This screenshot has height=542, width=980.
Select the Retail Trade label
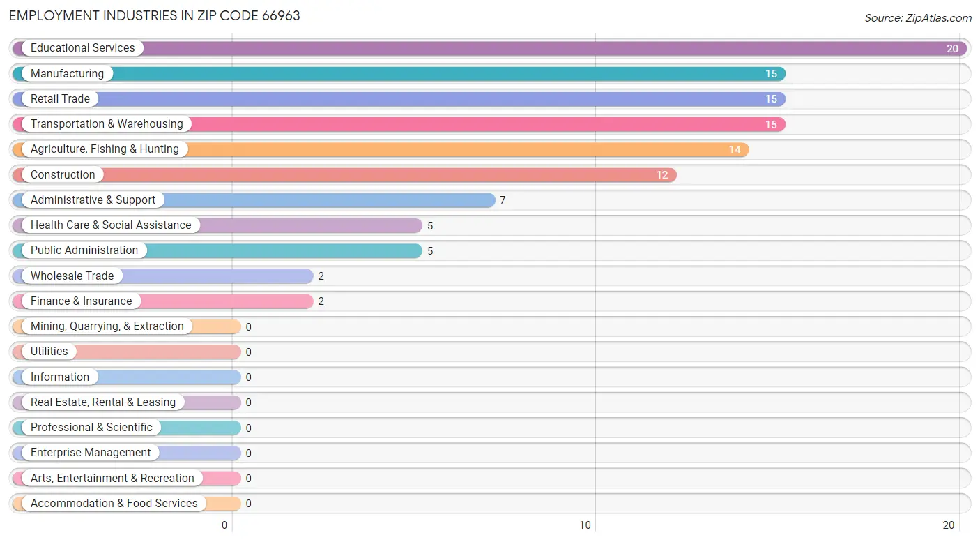pos(60,99)
